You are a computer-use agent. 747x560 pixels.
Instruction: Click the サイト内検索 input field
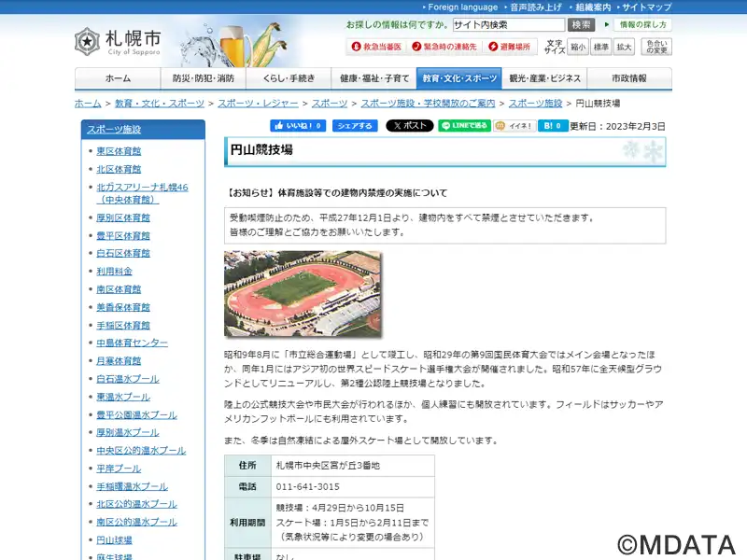[508, 25]
